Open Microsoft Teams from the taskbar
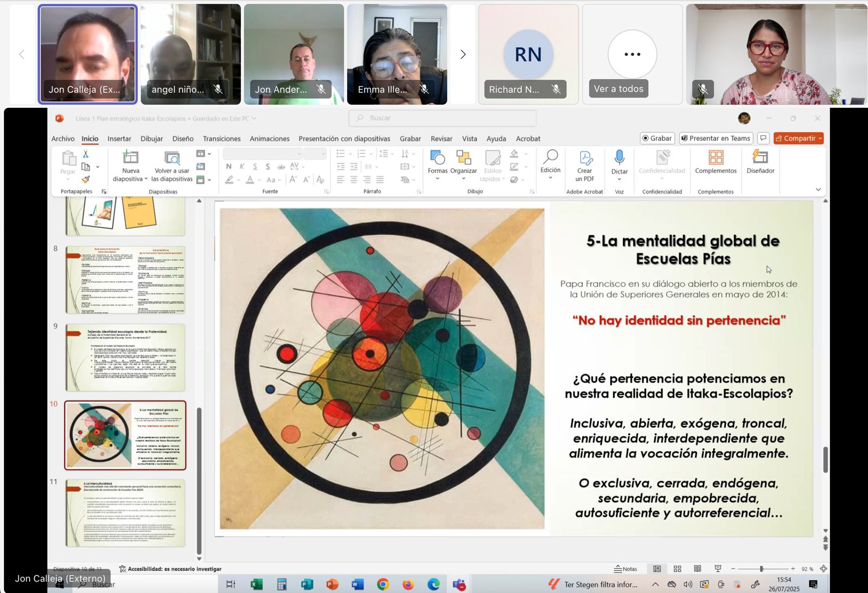 [x=459, y=584]
